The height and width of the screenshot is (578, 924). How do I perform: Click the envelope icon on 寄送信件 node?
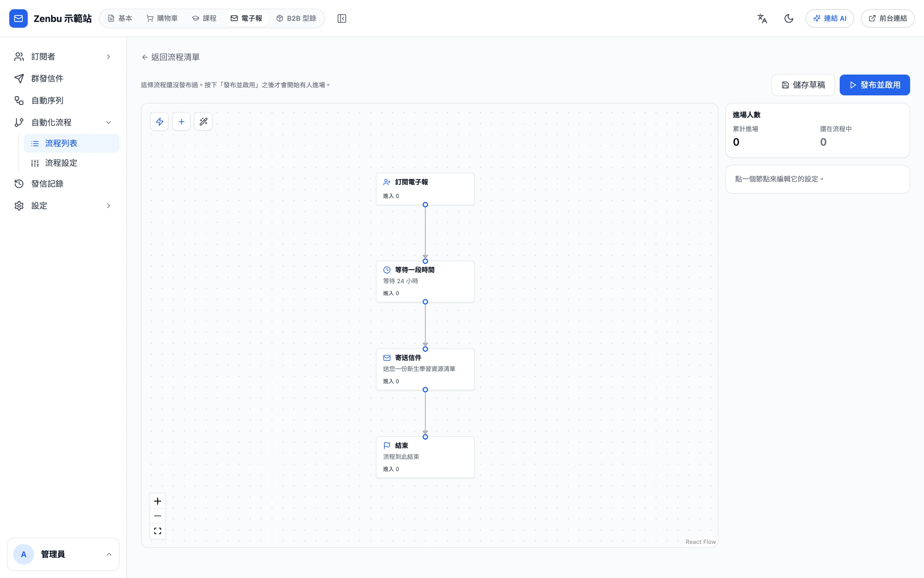click(x=387, y=358)
